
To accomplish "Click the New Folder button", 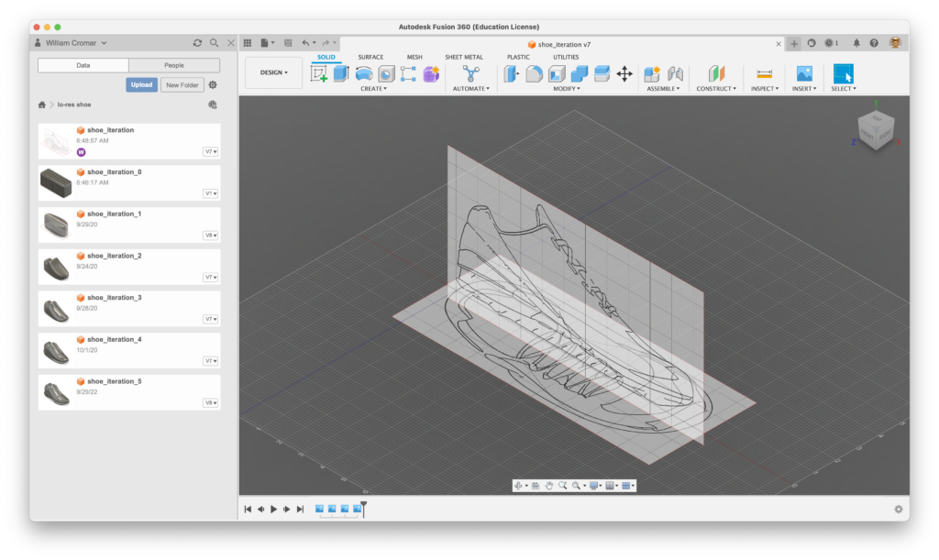I will pyautogui.click(x=182, y=85).
